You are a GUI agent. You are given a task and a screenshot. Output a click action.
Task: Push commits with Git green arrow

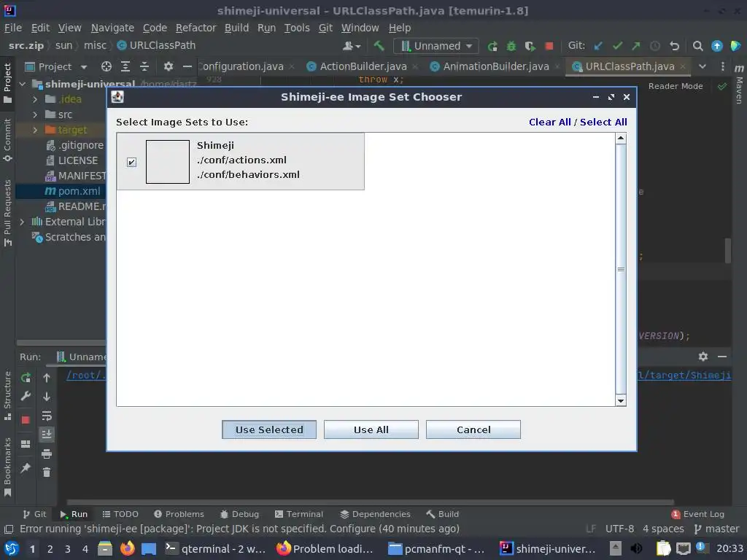point(636,46)
